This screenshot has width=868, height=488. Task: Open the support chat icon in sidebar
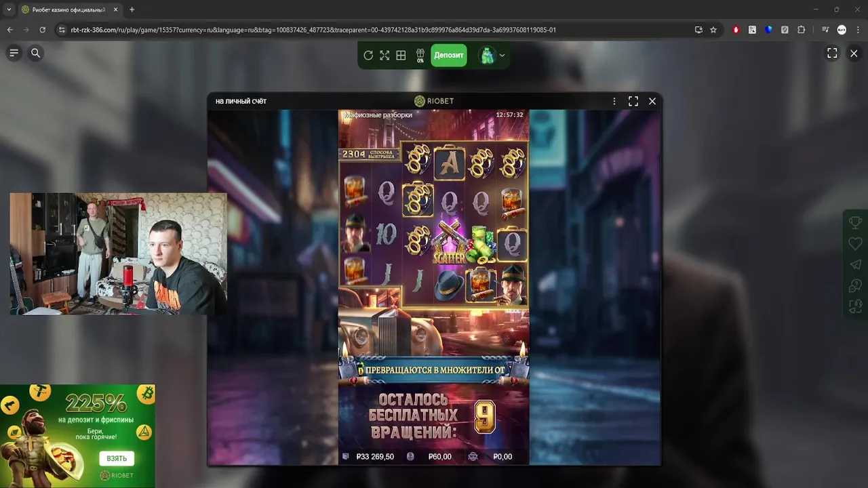tap(855, 285)
